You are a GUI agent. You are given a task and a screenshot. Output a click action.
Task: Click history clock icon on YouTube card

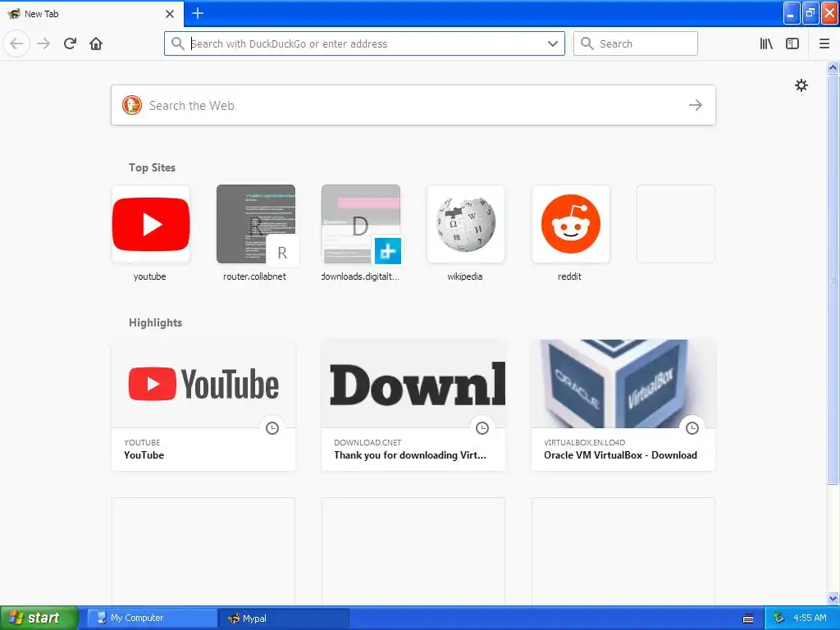(272, 428)
